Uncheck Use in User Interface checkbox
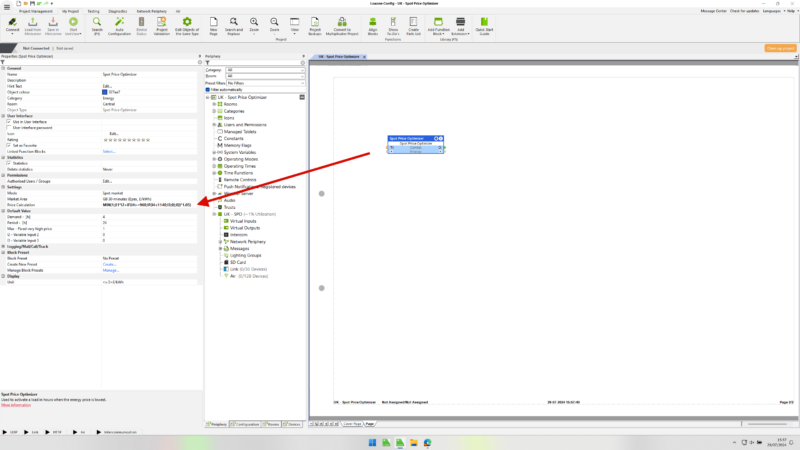 pyautogui.click(x=9, y=122)
